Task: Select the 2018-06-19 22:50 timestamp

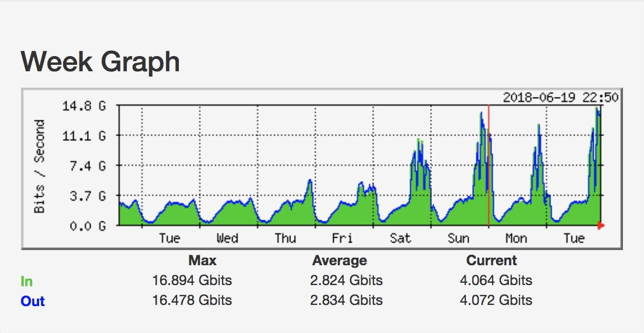Action: click(560, 98)
